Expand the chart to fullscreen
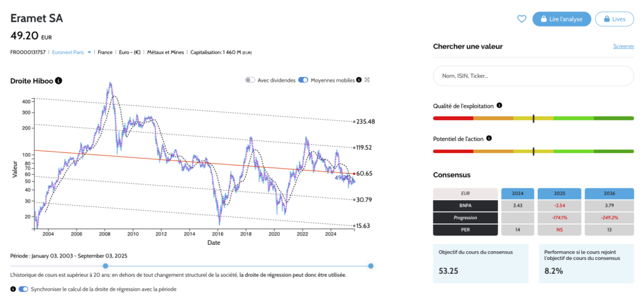This screenshot has height=304, width=644. [x=367, y=80]
